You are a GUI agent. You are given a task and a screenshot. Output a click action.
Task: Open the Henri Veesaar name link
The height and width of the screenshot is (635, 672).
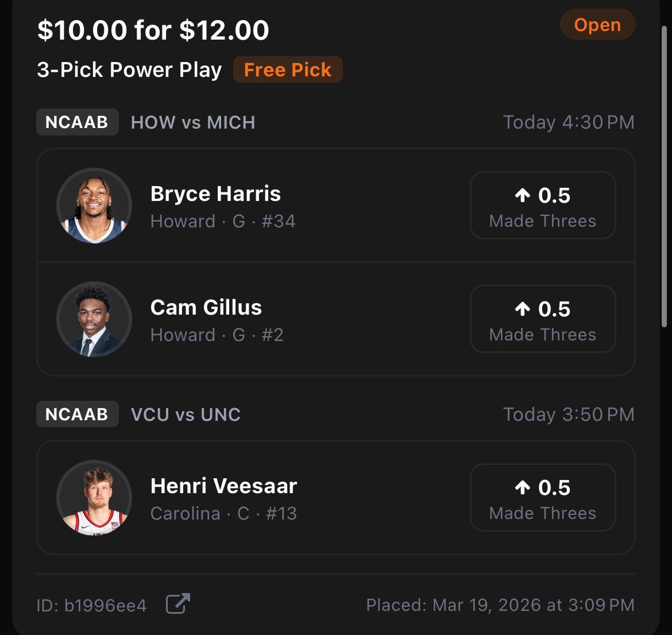click(x=223, y=486)
